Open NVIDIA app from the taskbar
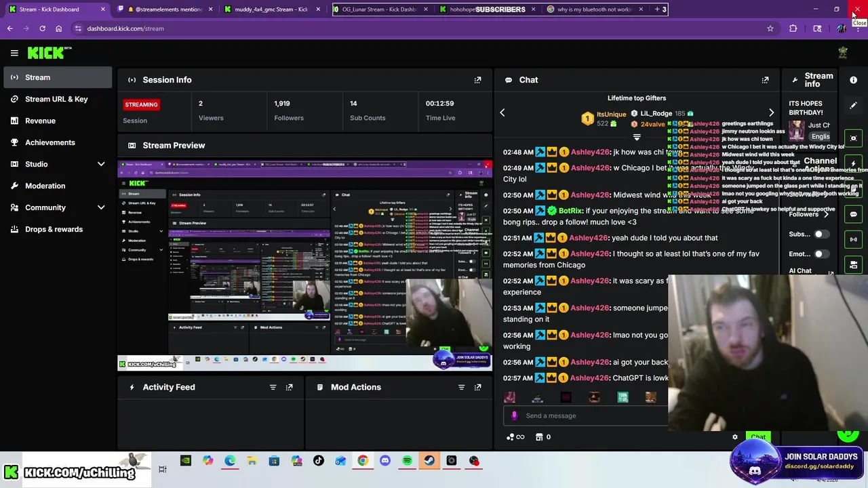868x488 pixels. (x=185, y=461)
